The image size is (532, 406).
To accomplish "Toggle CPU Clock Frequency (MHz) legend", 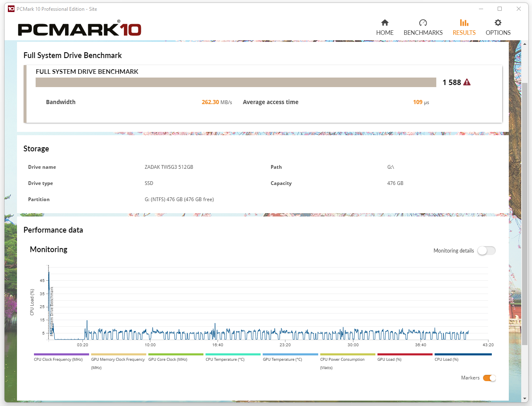I will point(61,358).
